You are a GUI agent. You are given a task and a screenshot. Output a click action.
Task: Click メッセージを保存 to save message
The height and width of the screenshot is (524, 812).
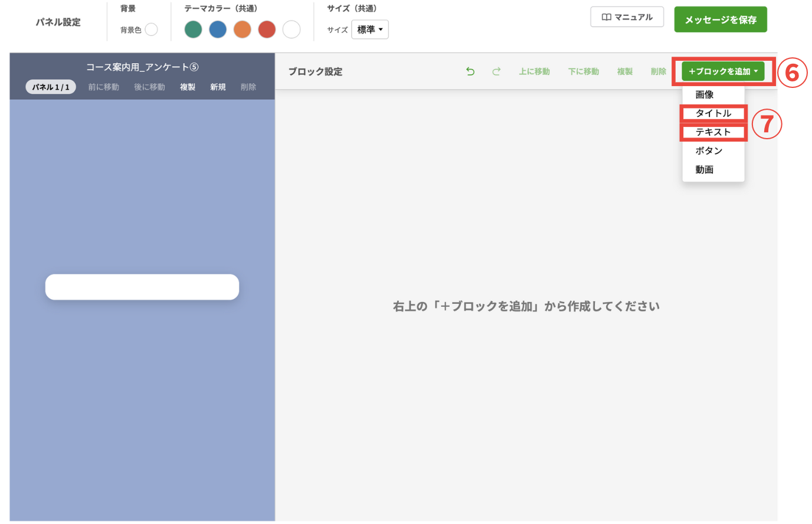[x=721, y=19]
